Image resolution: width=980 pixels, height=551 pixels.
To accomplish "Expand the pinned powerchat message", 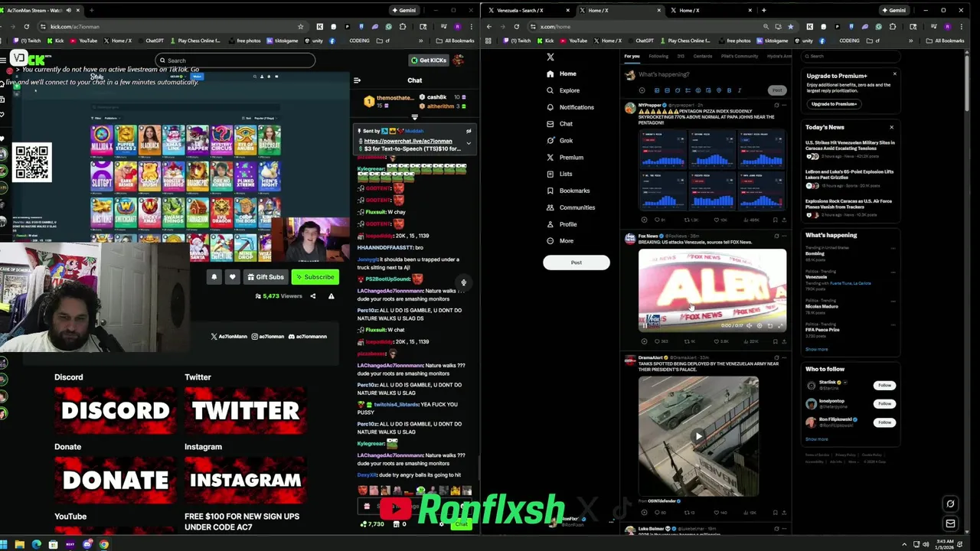I will 469,143.
